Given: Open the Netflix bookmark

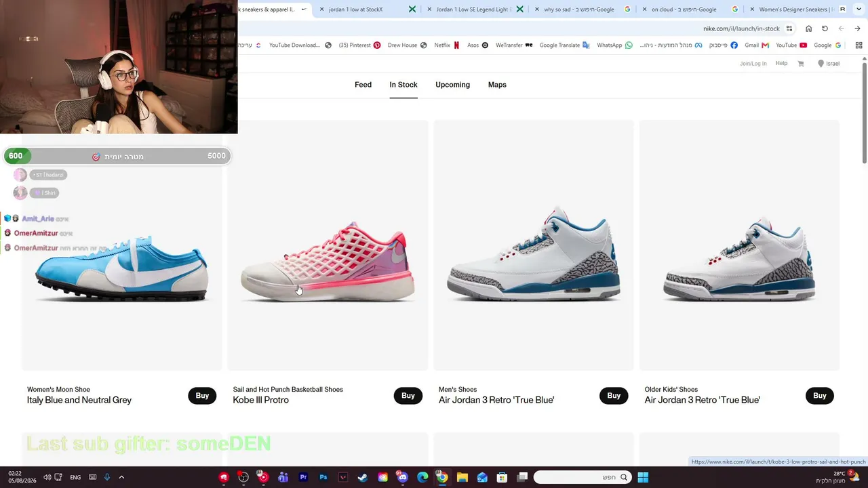Looking at the screenshot, I should [x=446, y=45].
